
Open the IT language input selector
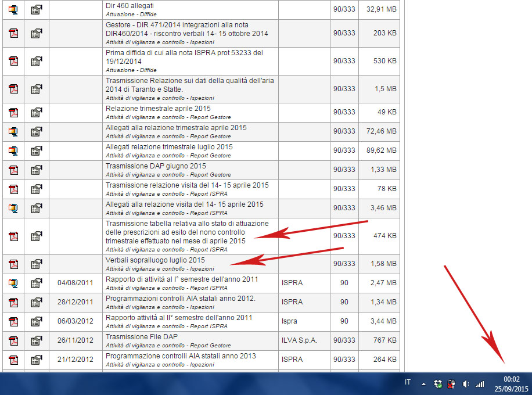tap(408, 383)
